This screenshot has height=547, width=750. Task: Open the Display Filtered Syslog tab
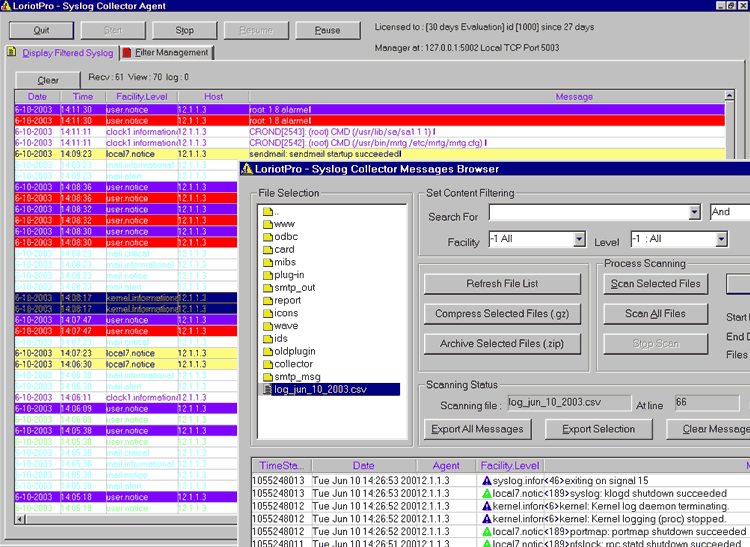point(67,53)
